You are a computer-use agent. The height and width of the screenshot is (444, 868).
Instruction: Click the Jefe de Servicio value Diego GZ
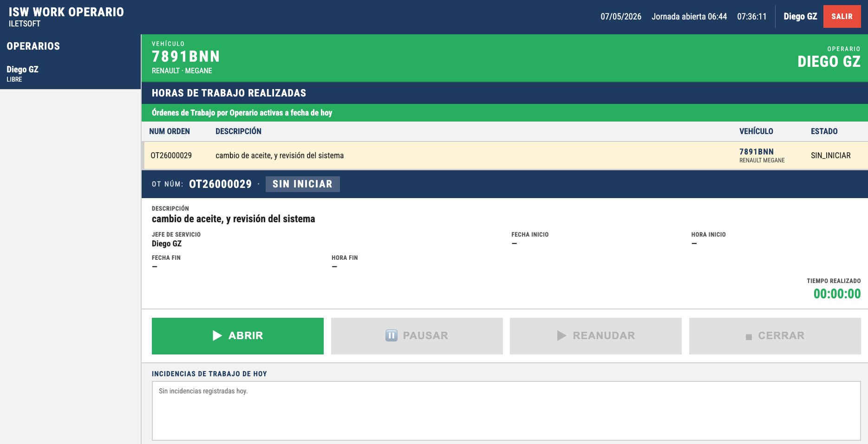(166, 244)
